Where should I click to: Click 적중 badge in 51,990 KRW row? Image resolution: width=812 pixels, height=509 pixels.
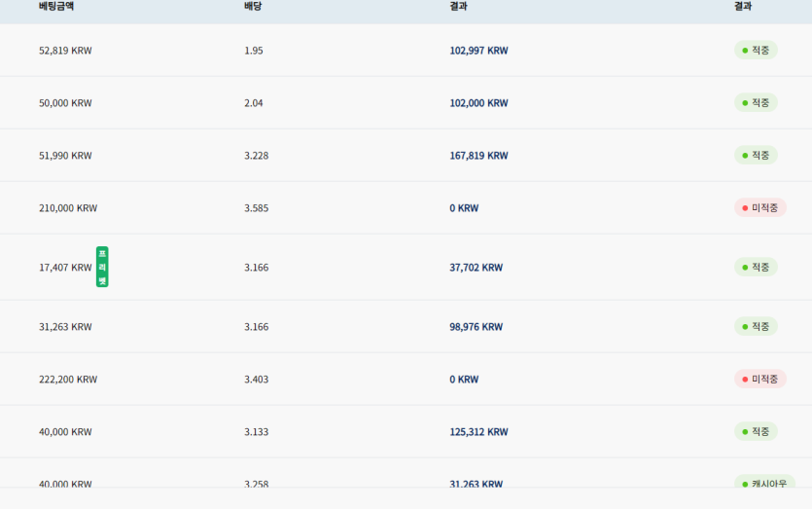click(756, 155)
